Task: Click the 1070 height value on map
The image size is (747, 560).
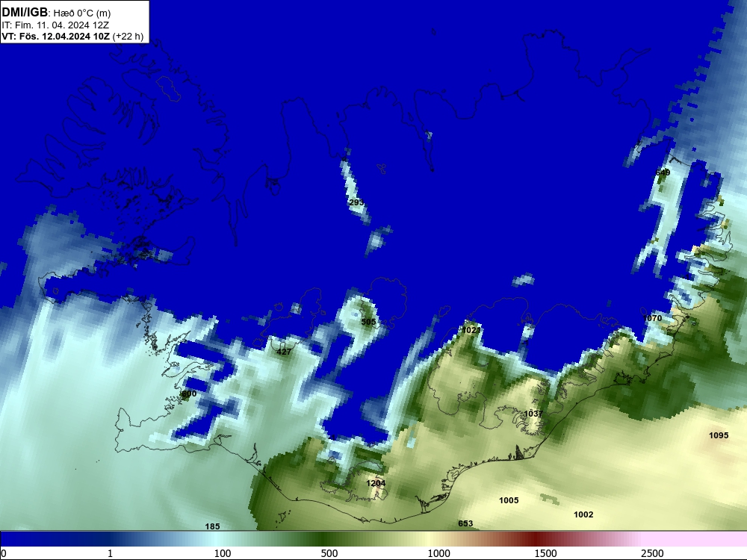Action: [652, 318]
